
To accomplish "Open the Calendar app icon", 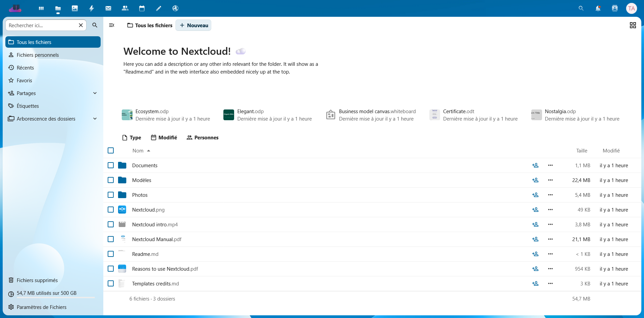I will [x=142, y=8].
